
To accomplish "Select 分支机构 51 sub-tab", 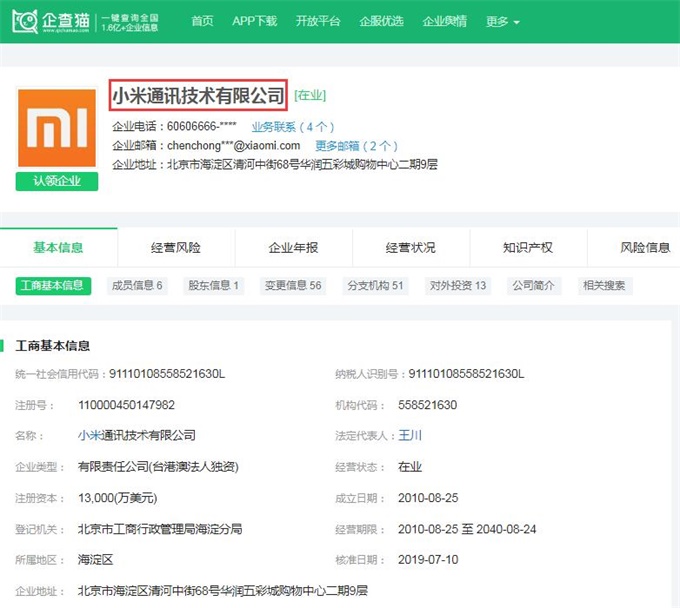I will coord(375,286).
